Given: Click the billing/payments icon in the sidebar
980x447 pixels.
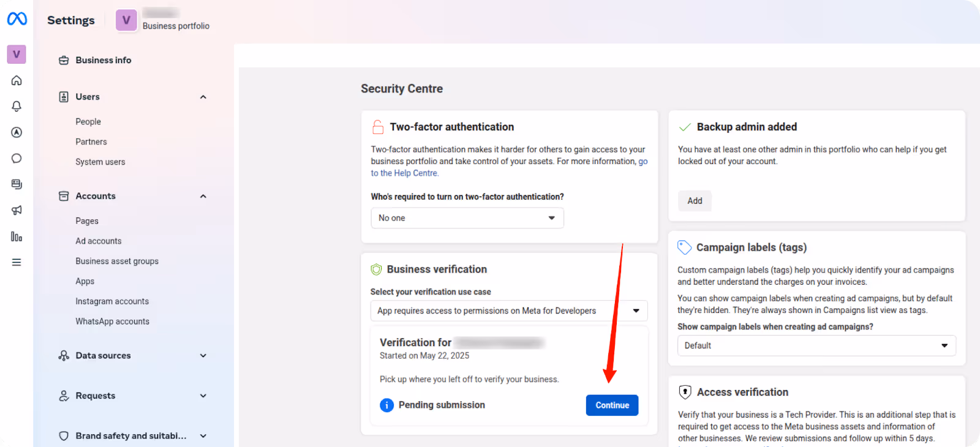Looking at the screenshot, I should 16,184.
